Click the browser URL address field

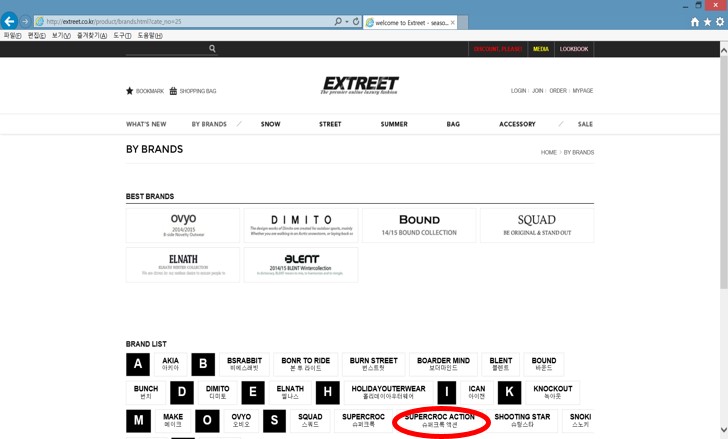tap(189, 21)
